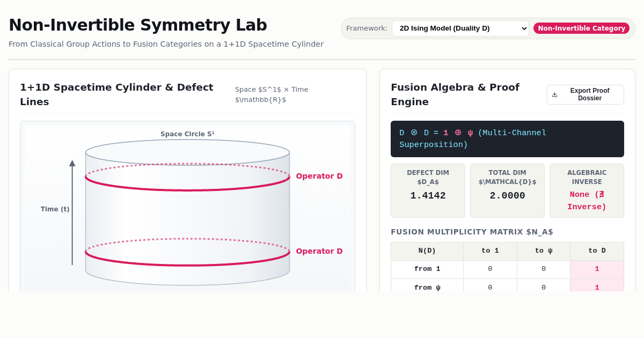Click the 'to D' column header
Screen dimensions: 644x338
click(597, 251)
